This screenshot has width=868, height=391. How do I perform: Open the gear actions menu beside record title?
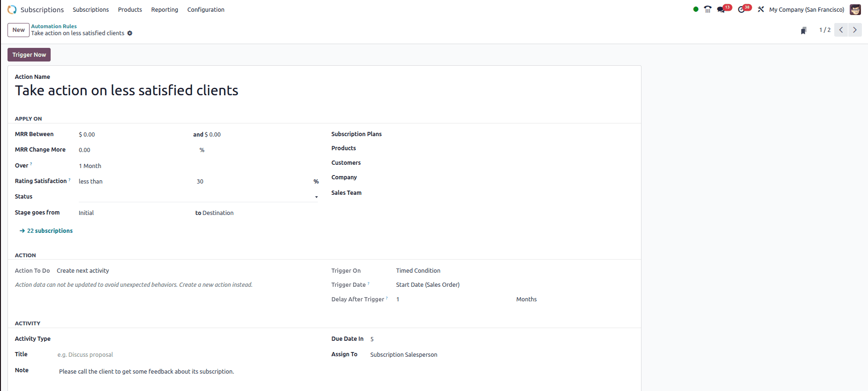[x=130, y=33]
